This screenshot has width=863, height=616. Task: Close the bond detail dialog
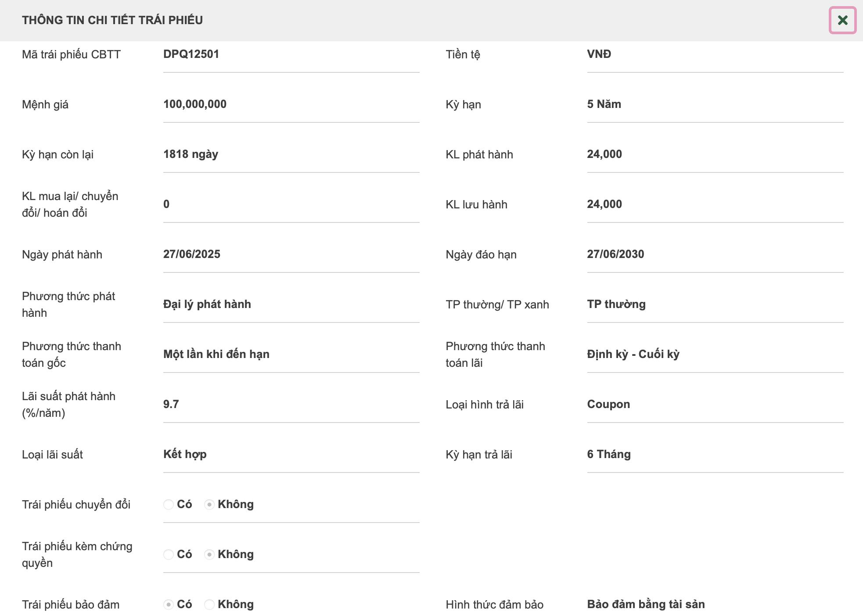click(842, 20)
